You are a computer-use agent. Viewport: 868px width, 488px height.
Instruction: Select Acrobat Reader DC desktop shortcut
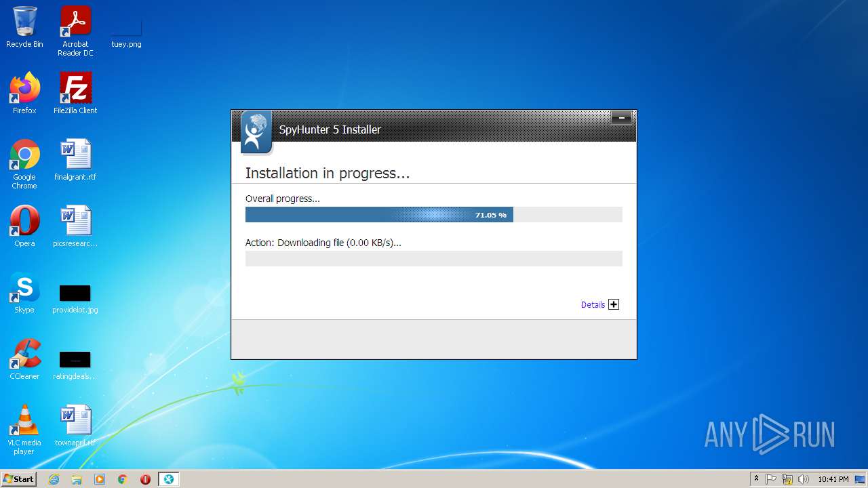(x=75, y=31)
